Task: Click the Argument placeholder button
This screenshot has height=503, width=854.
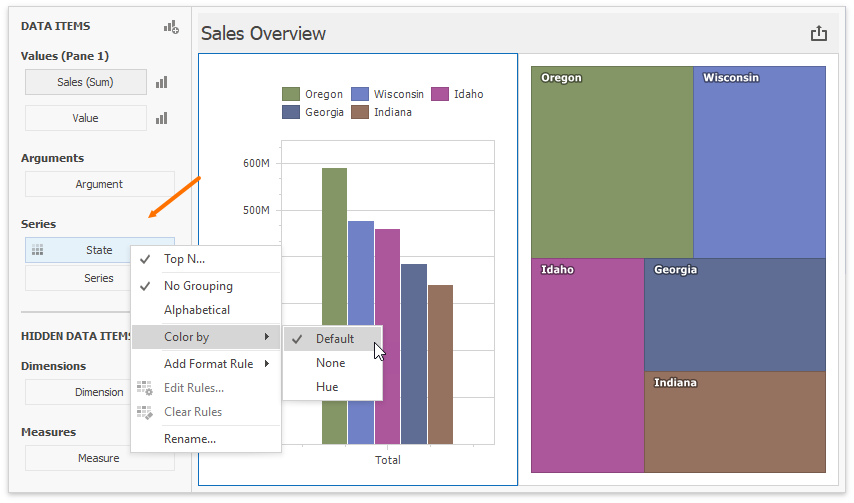Action: click(x=99, y=184)
